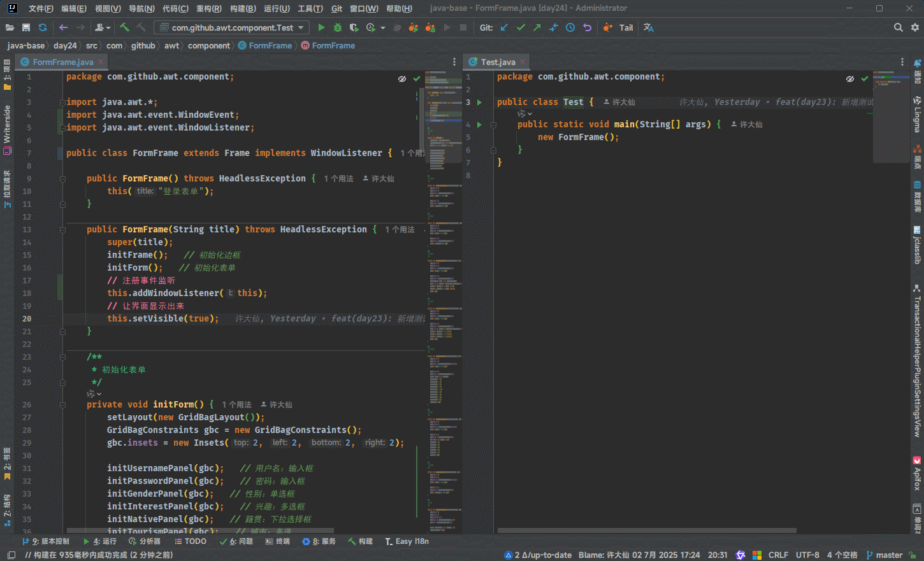Click the Debug bug icon in toolbar
The height and width of the screenshot is (561, 924).
(338, 27)
